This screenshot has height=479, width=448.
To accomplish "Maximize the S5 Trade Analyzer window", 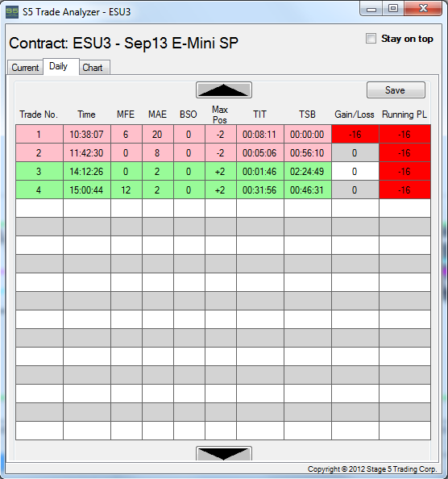I will click(393, 8).
